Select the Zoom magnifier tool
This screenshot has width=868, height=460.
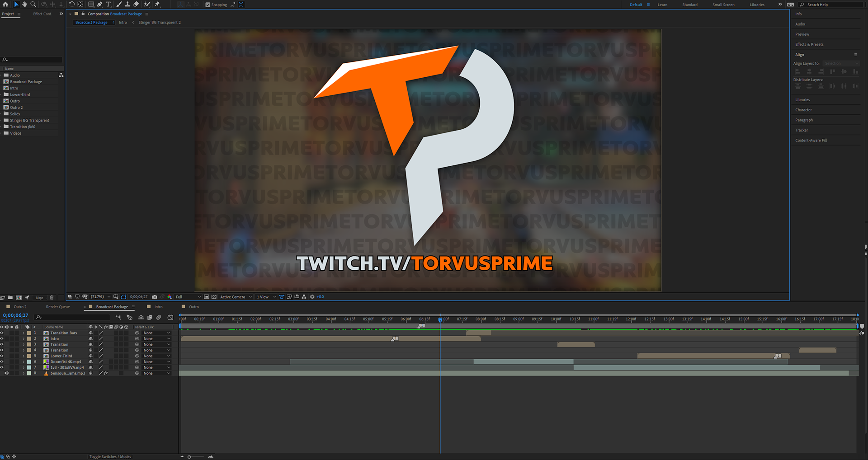click(33, 4)
